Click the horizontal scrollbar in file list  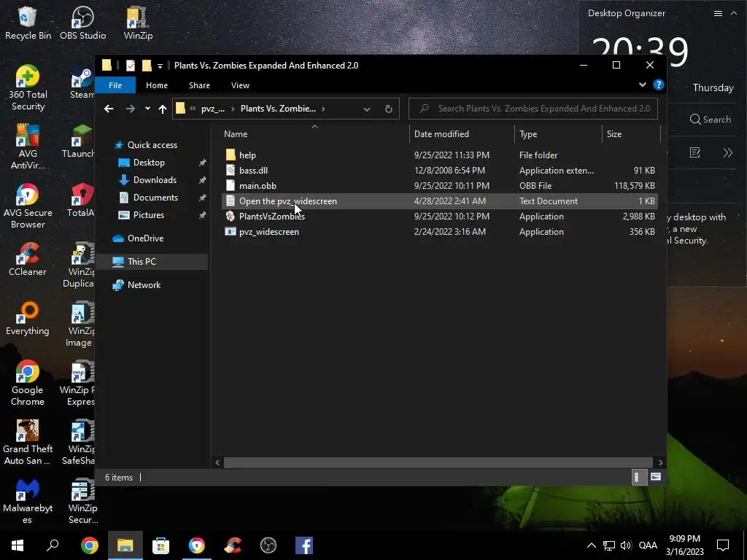438,462
